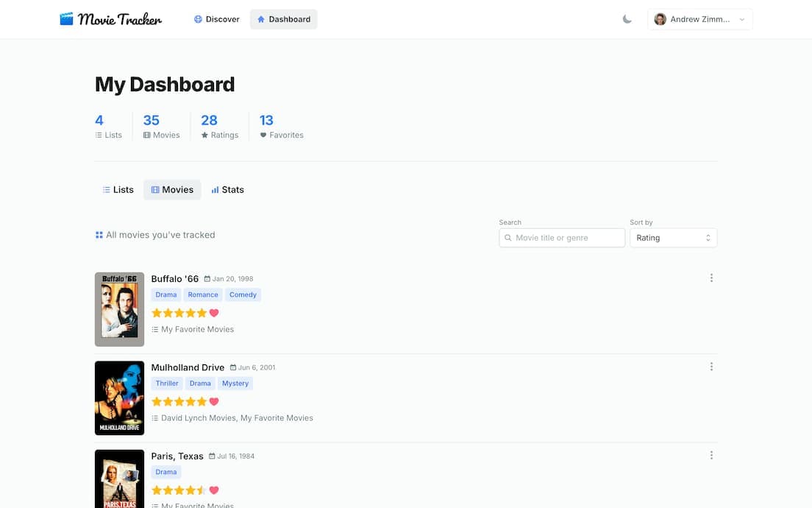The width and height of the screenshot is (812, 508).
Task: Click My Favorite Movies under Buffalo '66
Action: [197, 329]
